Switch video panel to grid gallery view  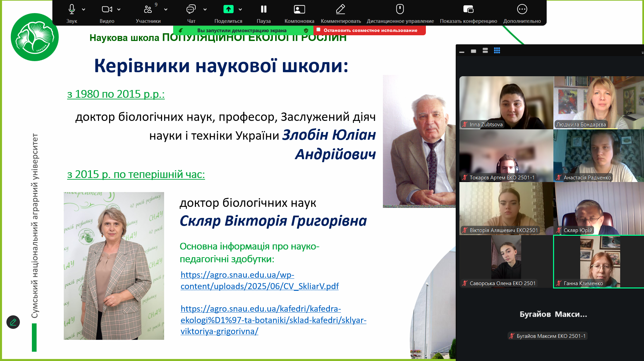coord(497,51)
